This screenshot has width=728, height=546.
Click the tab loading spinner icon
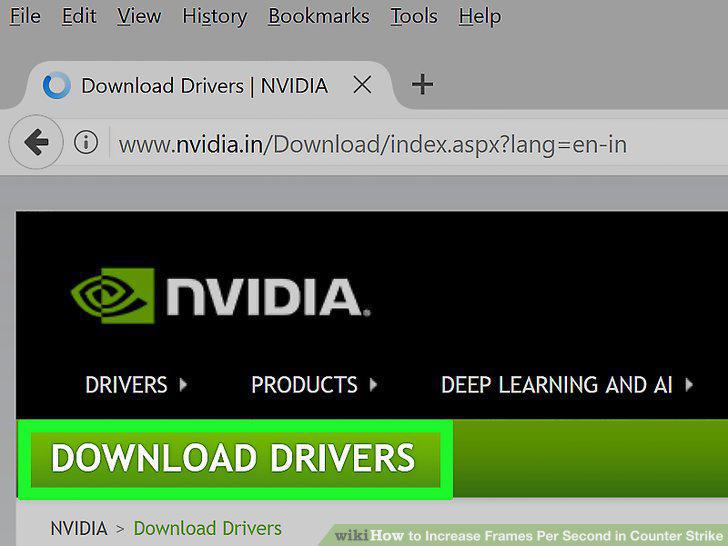pos(57,85)
